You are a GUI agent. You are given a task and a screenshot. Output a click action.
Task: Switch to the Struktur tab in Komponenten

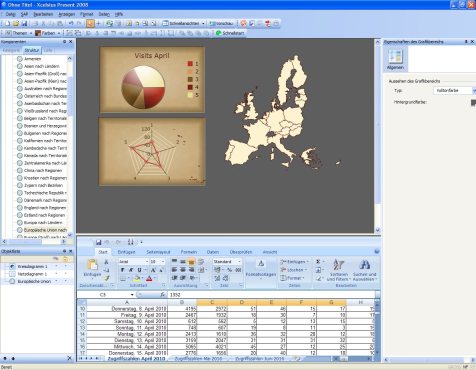click(32, 50)
